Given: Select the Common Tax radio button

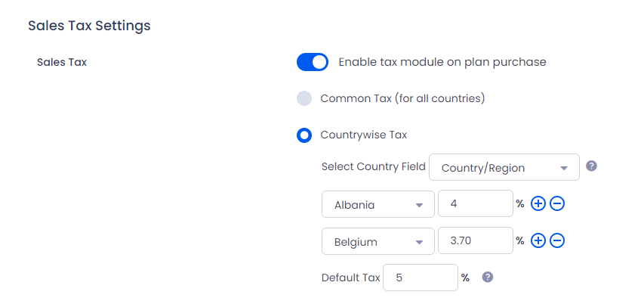Looking at the screenshot, I should [304, 99].
